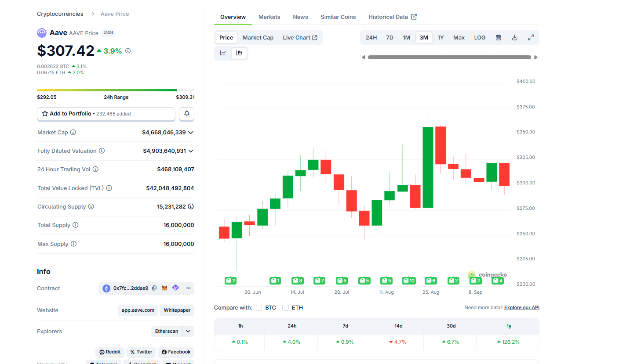
Task: Switch to line chart view icon
Action: pyautogui.click(x=223, y=53)
